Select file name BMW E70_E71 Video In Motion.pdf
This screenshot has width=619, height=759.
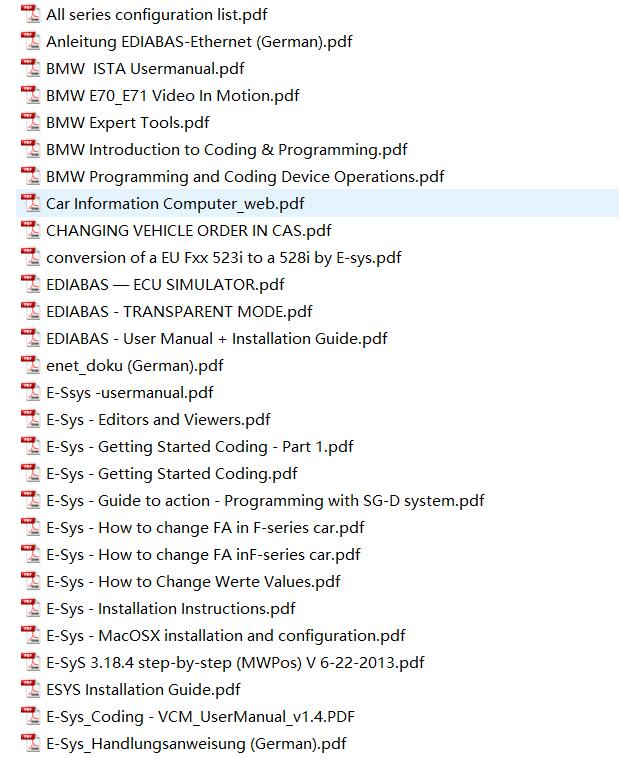click(173, 95)
